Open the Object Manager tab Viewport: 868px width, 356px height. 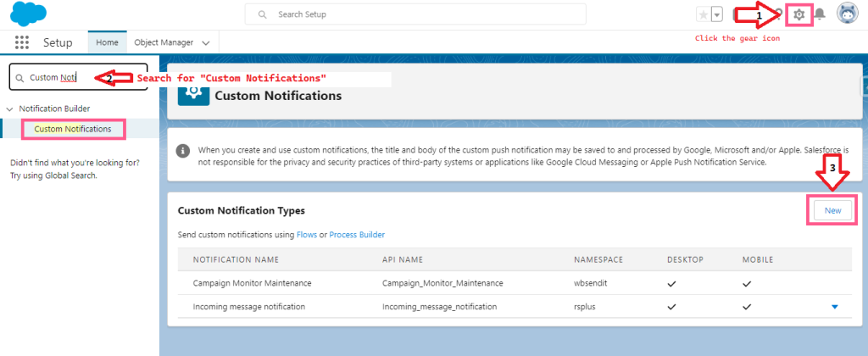[x=164, y=42]
